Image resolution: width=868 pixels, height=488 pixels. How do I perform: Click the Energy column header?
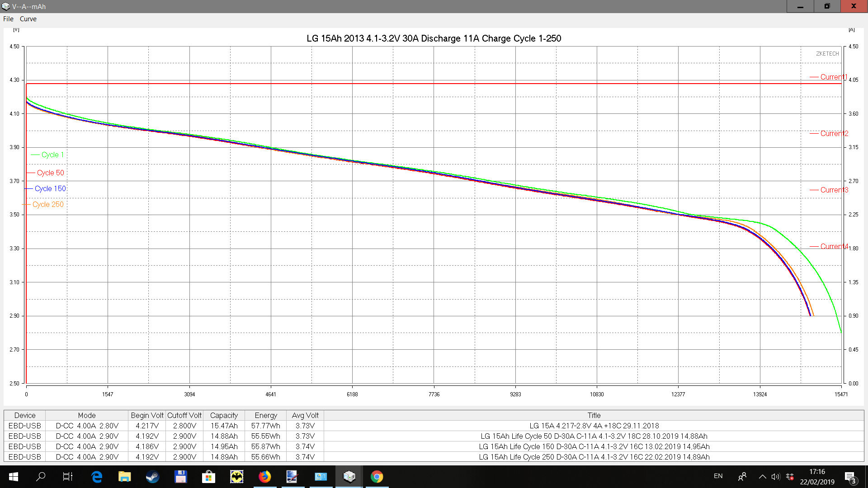point(266,415)
